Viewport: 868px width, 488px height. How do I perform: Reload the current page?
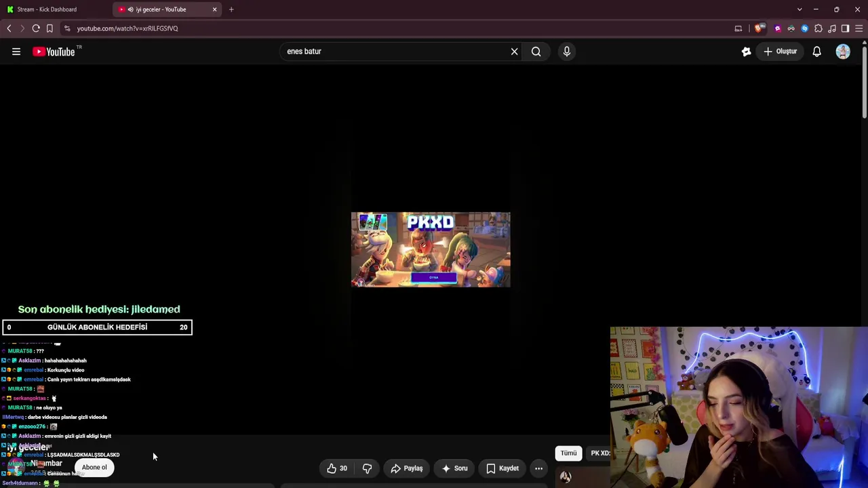click(36, 28)
